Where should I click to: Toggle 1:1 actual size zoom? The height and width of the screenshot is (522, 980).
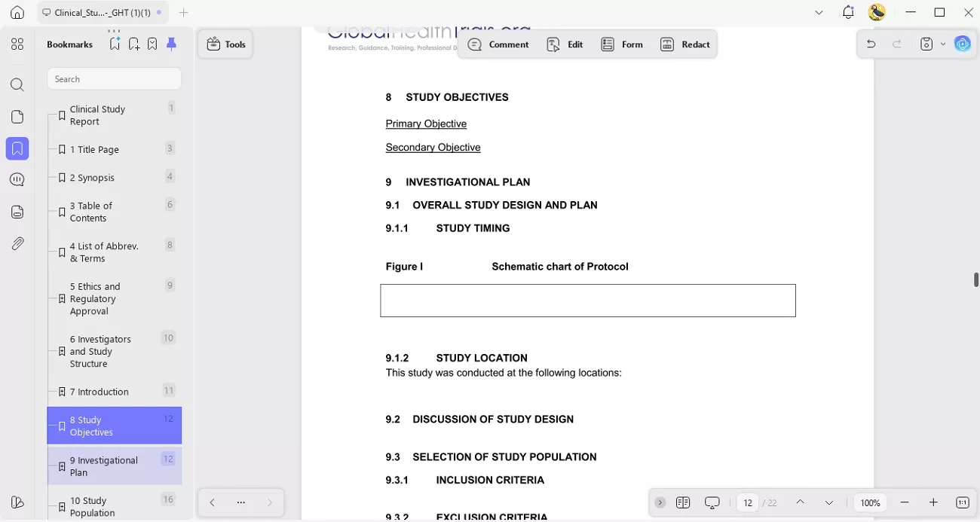963,502
